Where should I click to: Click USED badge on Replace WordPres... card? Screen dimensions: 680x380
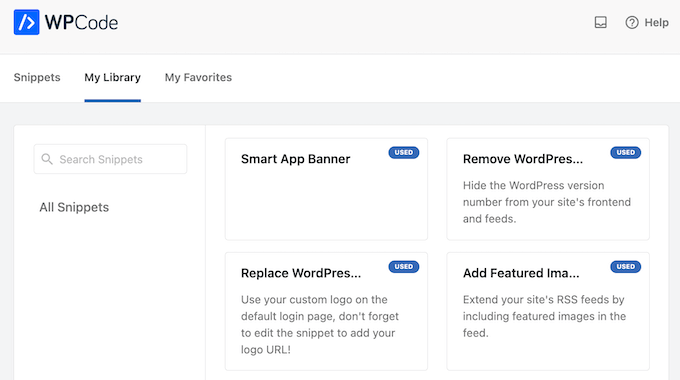coord(404,267)
